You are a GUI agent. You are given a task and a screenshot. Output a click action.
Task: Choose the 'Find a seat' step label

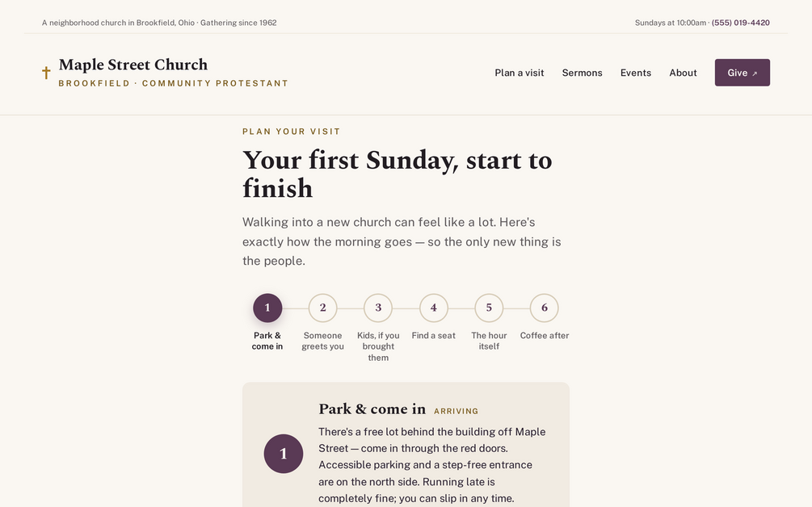tap(433, 335)
